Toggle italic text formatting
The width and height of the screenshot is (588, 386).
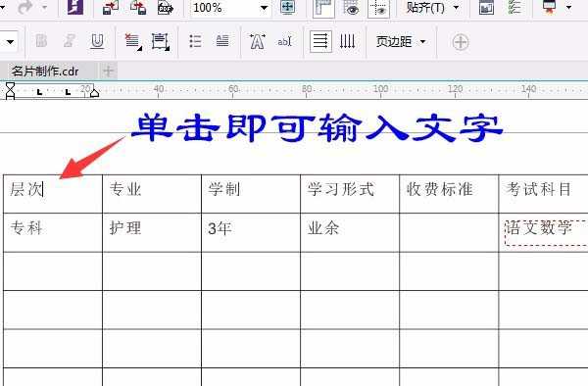69,40
